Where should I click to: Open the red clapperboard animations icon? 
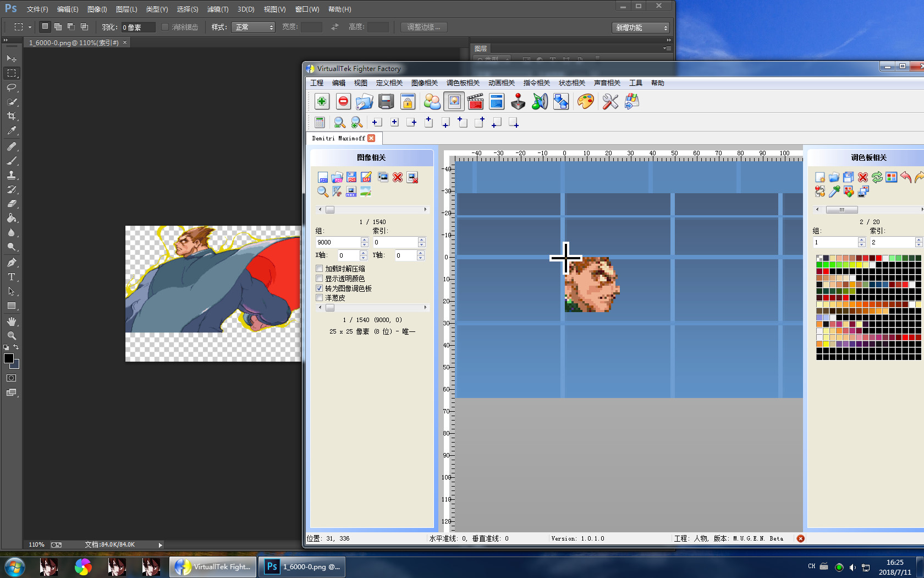(x=475, y=101)
